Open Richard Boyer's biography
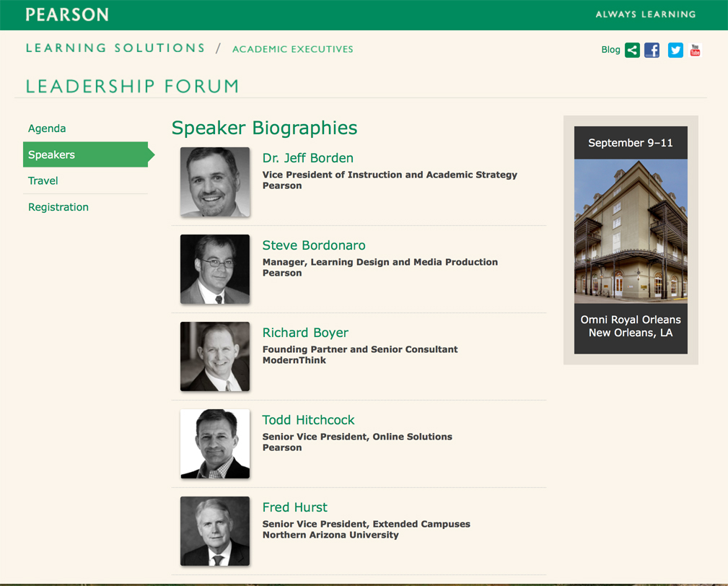The image size is (728, 586). [305, 333]
